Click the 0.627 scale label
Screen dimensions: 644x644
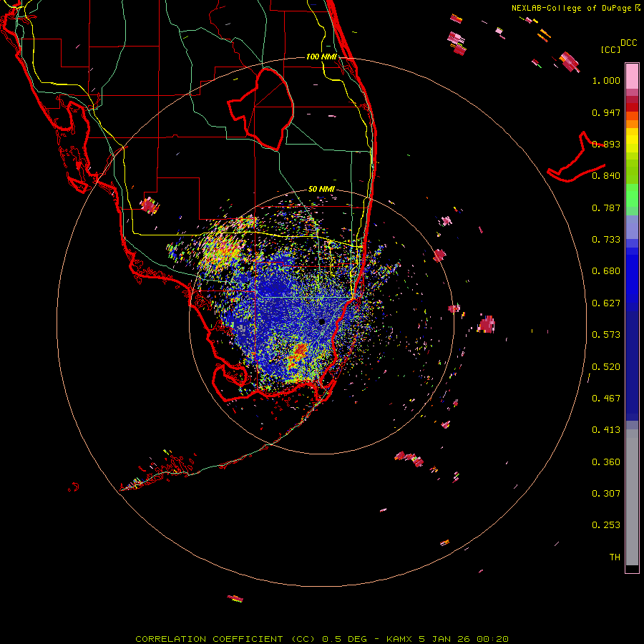coord(606,303)
